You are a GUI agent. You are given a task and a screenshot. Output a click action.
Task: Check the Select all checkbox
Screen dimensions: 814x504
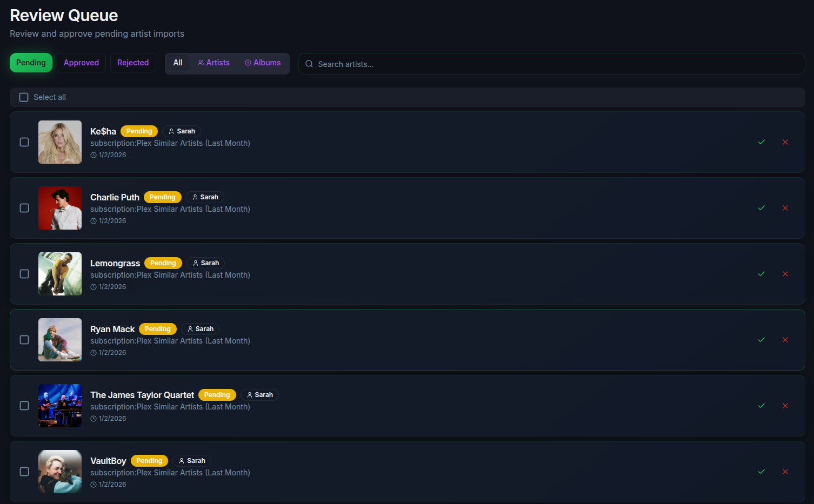(24, 97)
